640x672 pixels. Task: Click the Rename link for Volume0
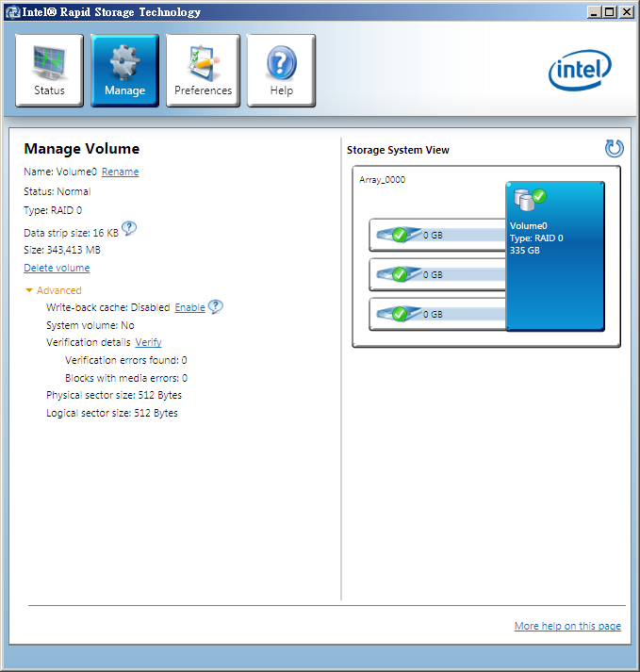[x=120, y=172]
